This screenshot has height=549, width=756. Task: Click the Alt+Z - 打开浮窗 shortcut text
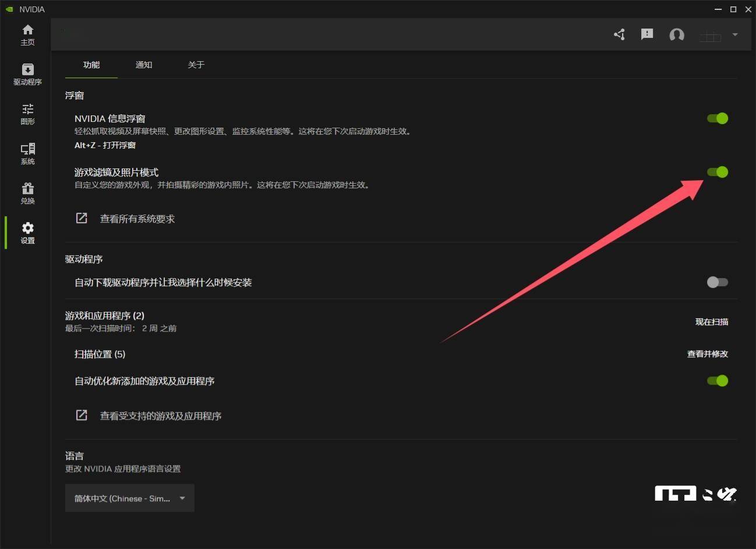(105, 145)
